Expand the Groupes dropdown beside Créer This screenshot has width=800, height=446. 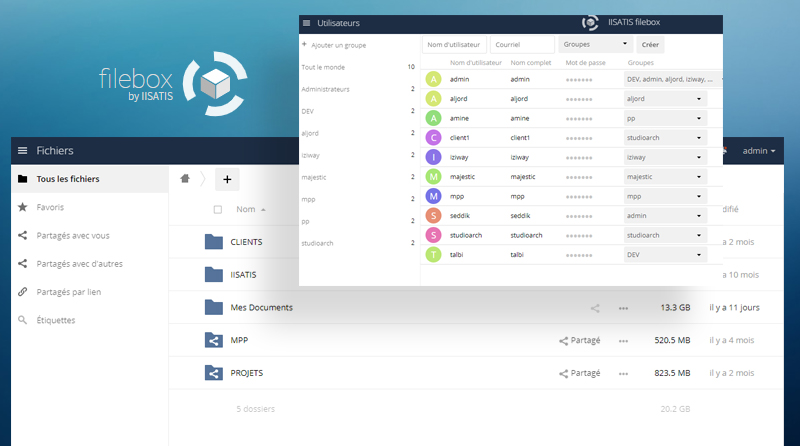(595, 45)
